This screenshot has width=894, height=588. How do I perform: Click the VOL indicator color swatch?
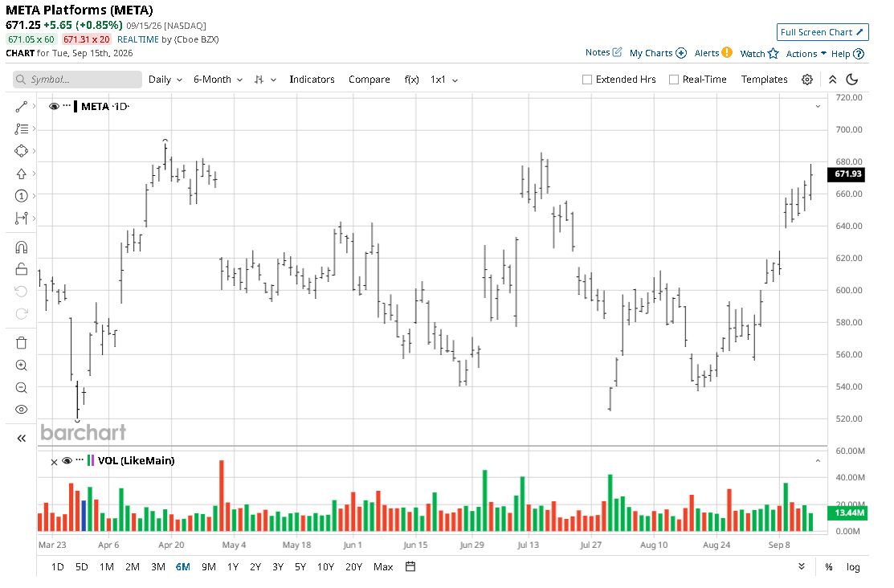coord(91,461)
